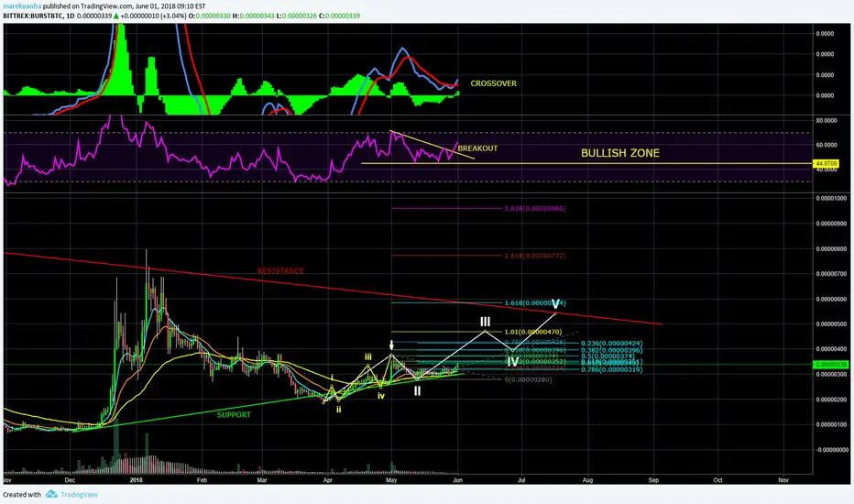
Task: Click the yellow sub-wave ii label
Action: 339,410
